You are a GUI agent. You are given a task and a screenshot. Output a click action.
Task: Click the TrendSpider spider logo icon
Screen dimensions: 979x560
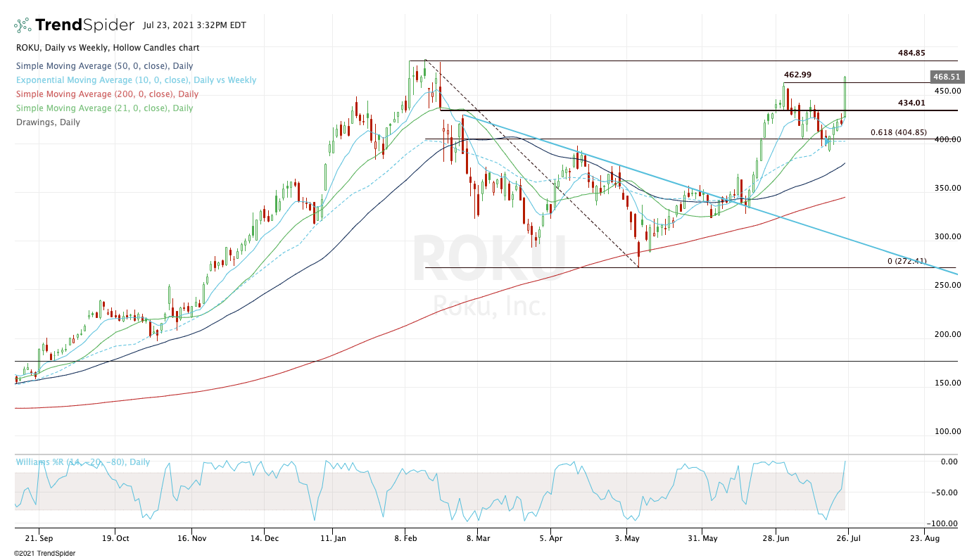(x=22, y=26)
